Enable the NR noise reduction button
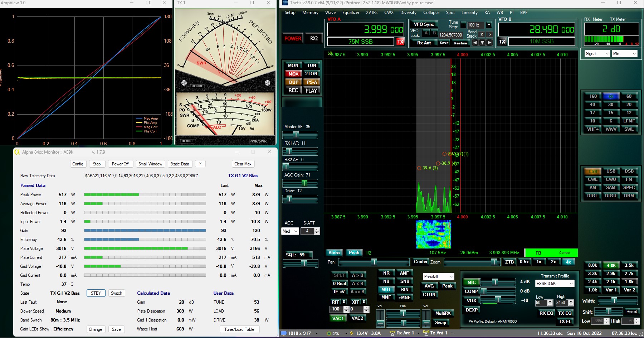This screenshot has height=338, width=644. [386, 273]
